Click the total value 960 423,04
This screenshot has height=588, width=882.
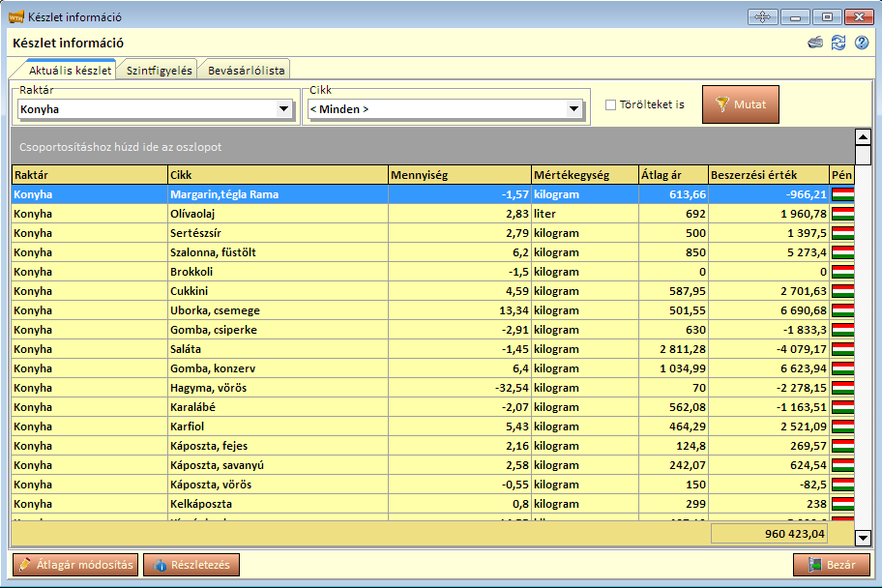(x=769, y=534)
